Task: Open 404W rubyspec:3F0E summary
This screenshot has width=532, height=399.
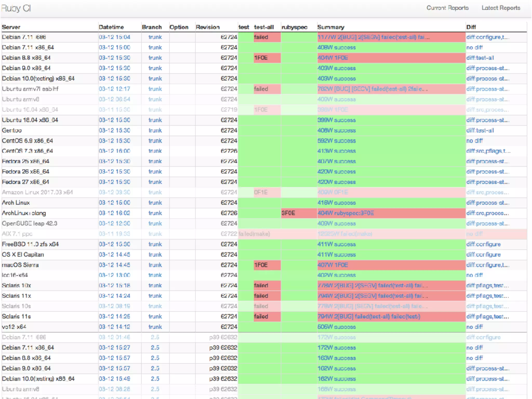Action: point(345,213)
